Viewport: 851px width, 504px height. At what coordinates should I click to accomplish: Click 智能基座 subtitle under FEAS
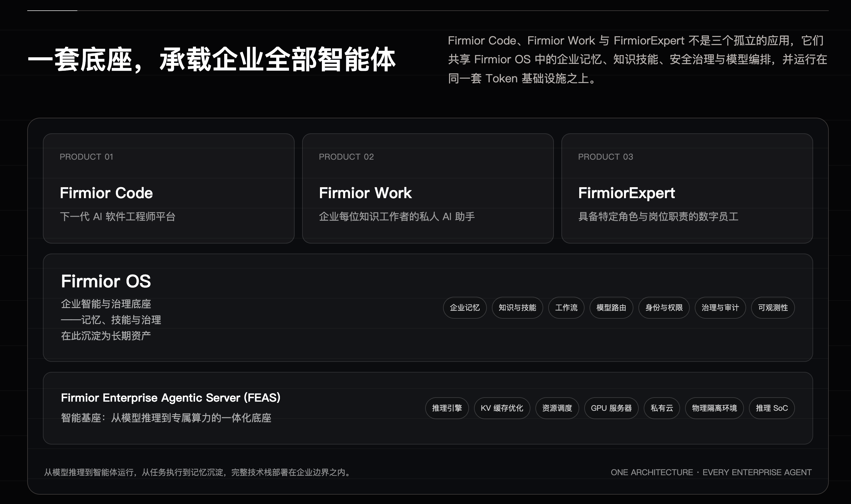tap(166, 418)
